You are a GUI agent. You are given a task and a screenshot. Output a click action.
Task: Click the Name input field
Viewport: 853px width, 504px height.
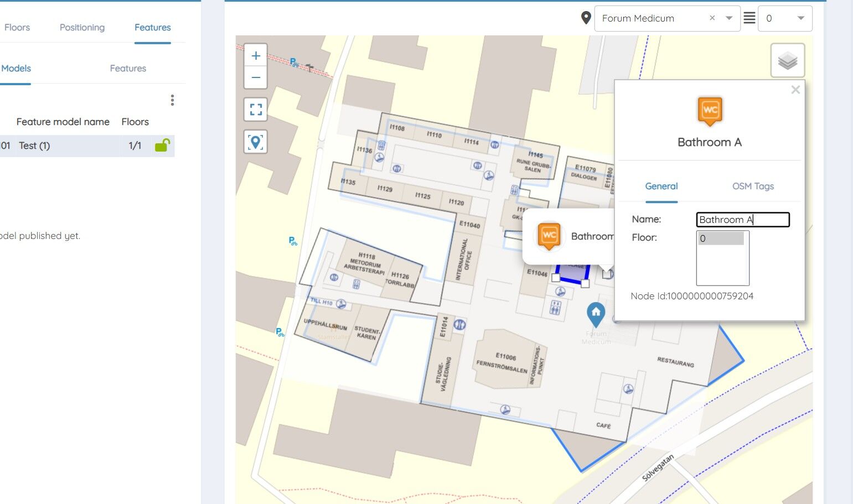[743, 220]
